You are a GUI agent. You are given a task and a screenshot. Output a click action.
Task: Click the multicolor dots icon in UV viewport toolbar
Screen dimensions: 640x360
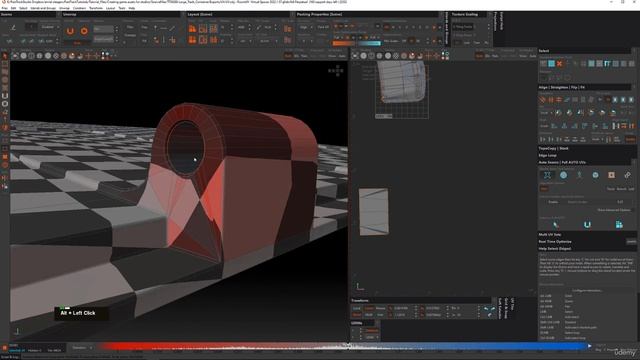[x=446, y=55]
